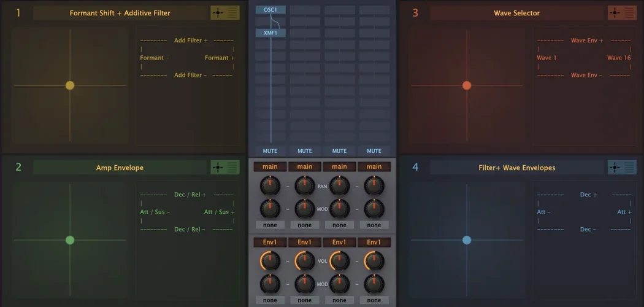Screen dimensions: 644x307
Task: Click the green puck on XY pad 2
Action: point(70,240)
